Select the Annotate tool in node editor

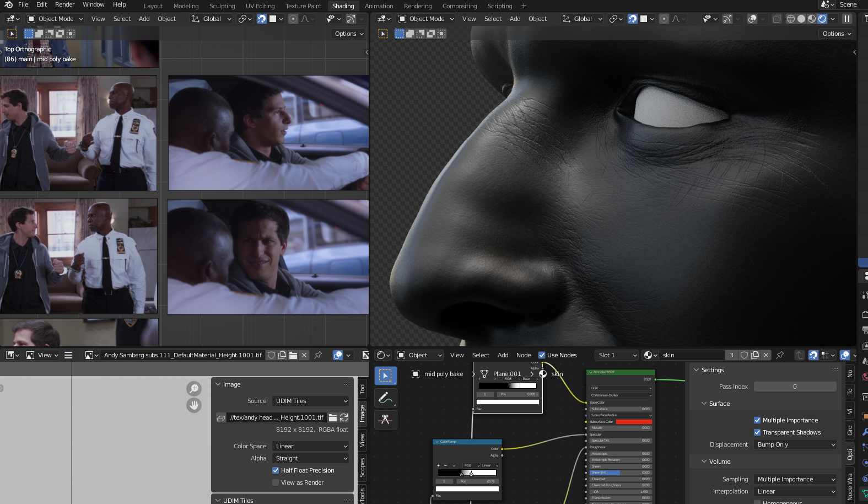click(x=385, y=398)
